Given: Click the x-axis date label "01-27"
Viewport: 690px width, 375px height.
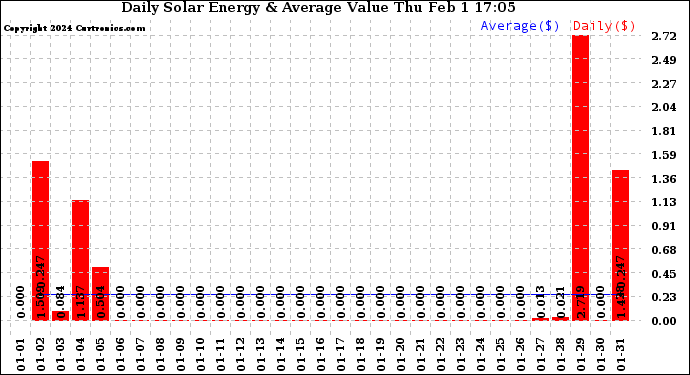Looking at the screenshot, I should click(x=541, y=355).
